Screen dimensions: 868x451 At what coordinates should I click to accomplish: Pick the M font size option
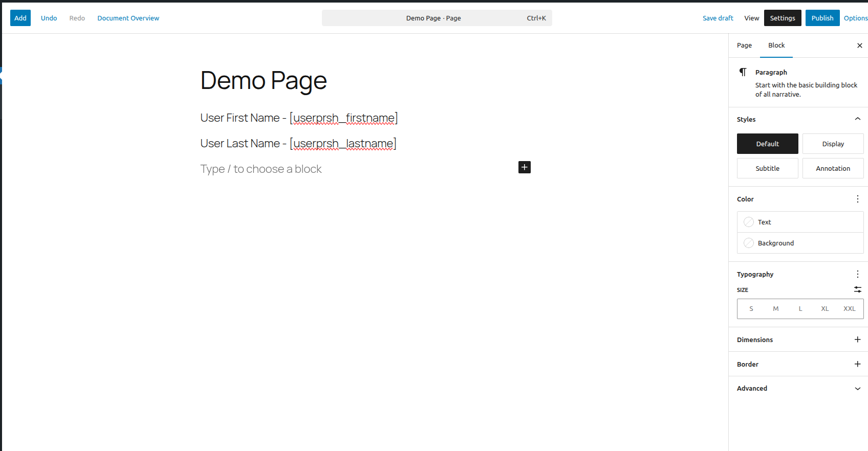pyautogui.click(x=775, y=309)
